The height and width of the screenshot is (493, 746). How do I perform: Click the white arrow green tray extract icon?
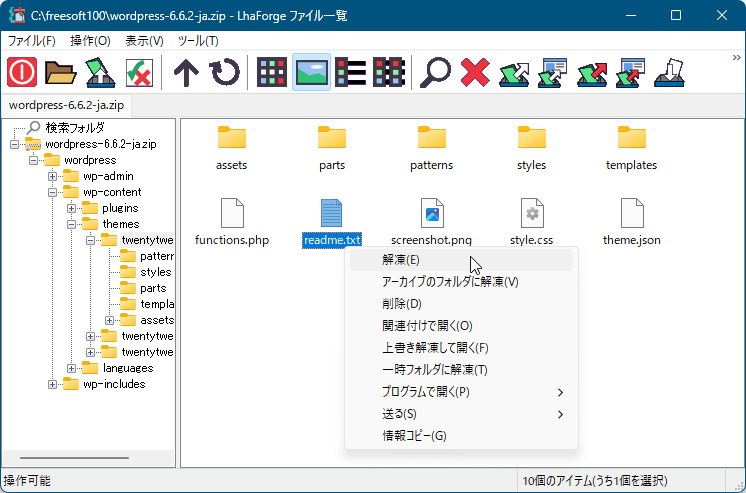[x=514, y=74]
